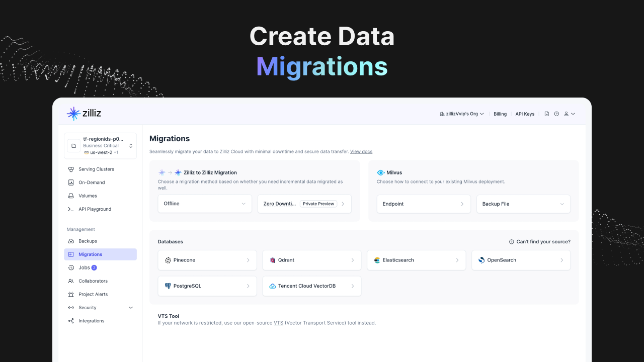This screenshot has width=644, height=362.
Task: Click Can't find your source? link
Action: 543,242
